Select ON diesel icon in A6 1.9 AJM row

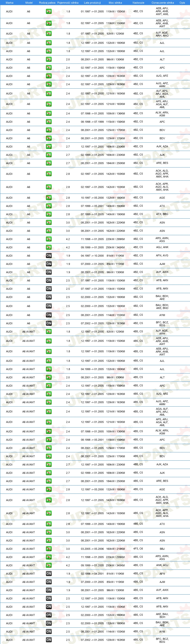tap(49, 264)
